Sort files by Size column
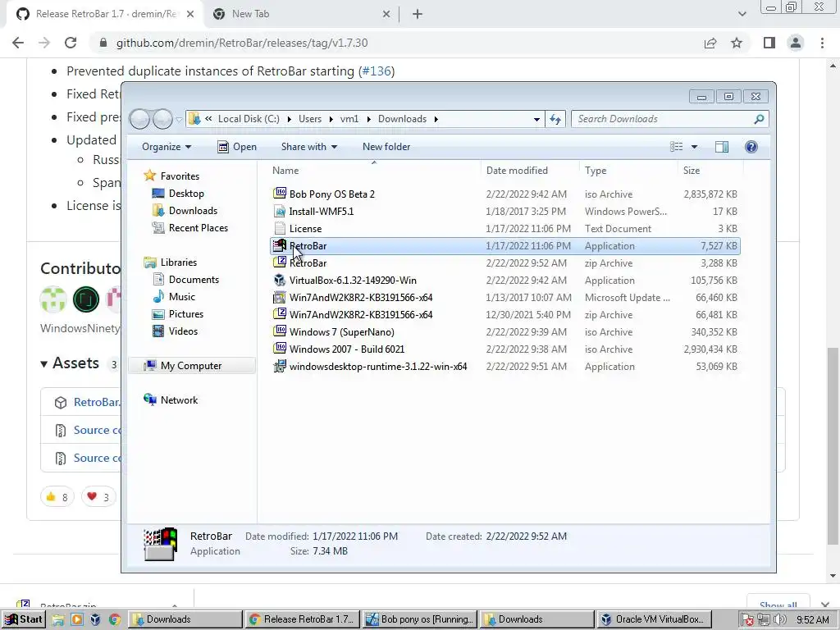The width and height of the screenshot is (840, 630). click(710, 171)
